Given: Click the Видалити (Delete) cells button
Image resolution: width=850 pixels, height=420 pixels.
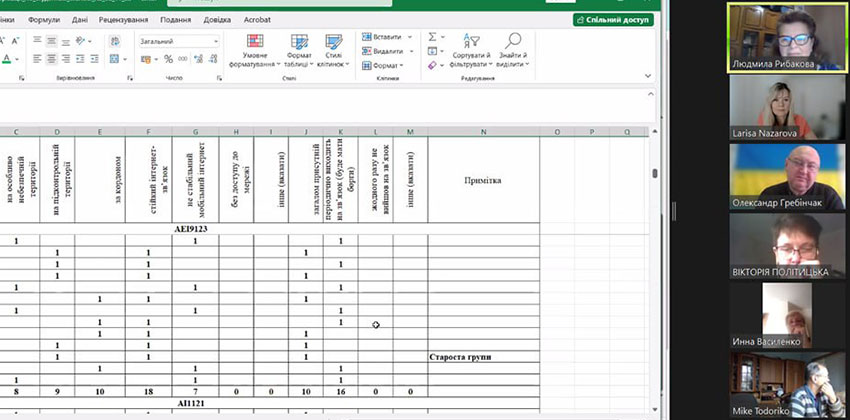Looking at the screenshot, I should (387, 51).
